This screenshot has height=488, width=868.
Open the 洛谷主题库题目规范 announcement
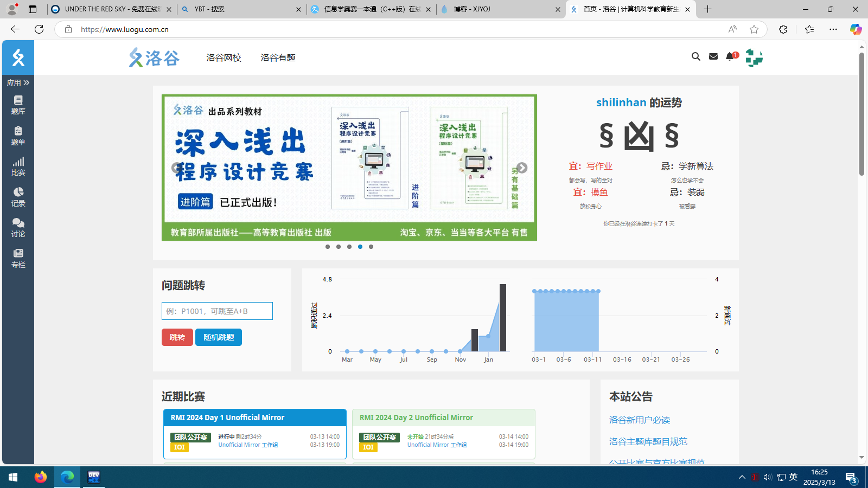648,441
